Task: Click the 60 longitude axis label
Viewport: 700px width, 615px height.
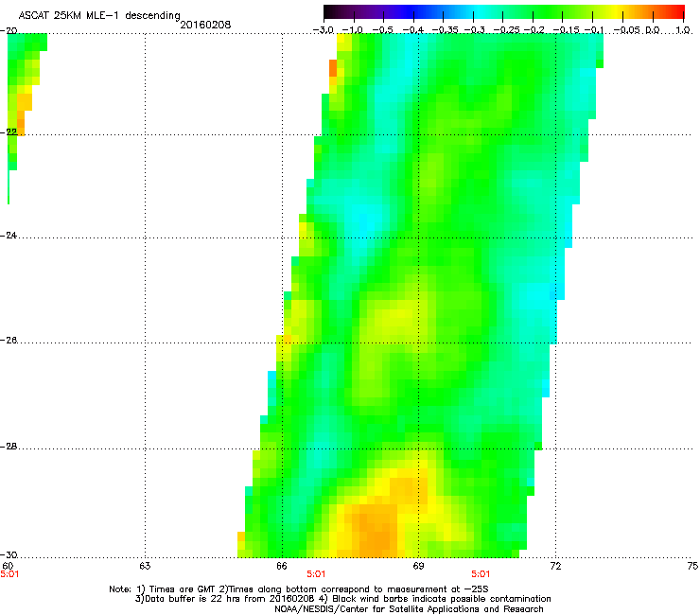Action: coord(8,566)
